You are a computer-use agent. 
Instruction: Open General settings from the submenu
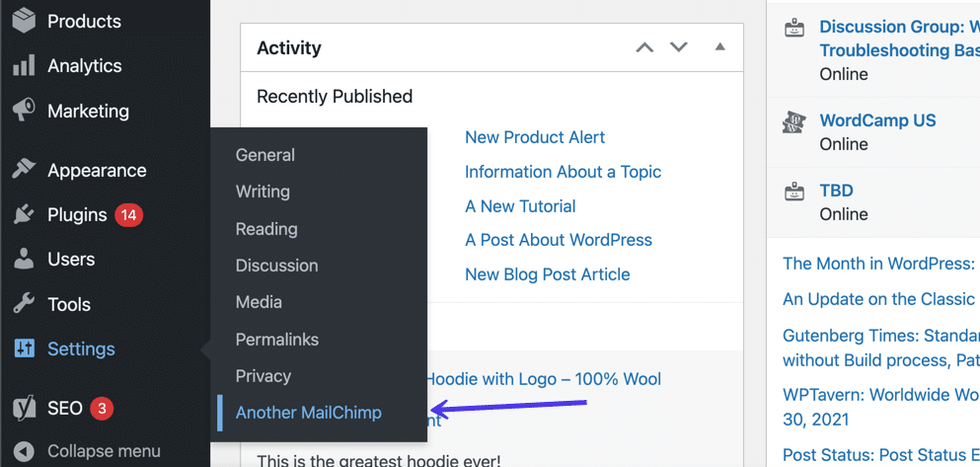point(264,155)
